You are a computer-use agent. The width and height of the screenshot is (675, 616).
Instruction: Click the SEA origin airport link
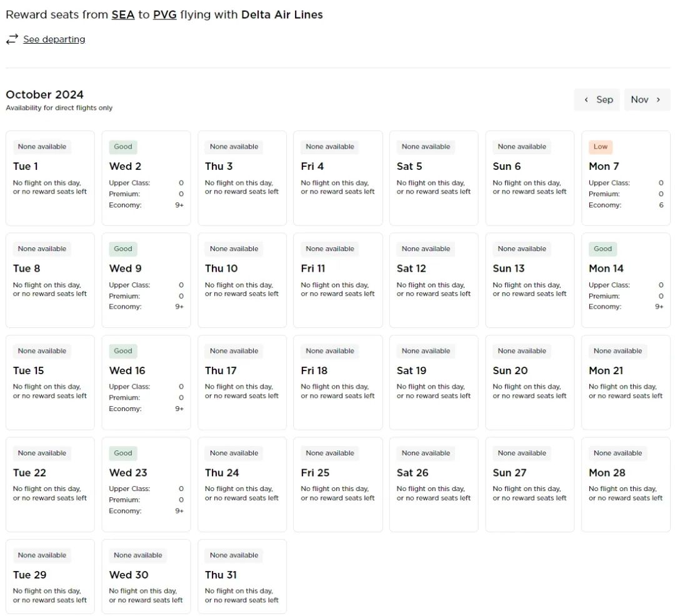tap(123, 14)
